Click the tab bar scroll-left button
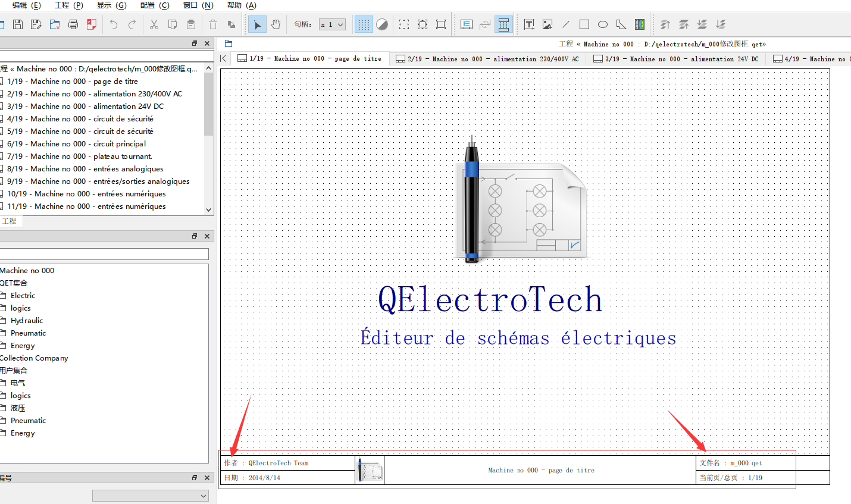The width and height of the screenshot is (851, 504). coord(224,58)
